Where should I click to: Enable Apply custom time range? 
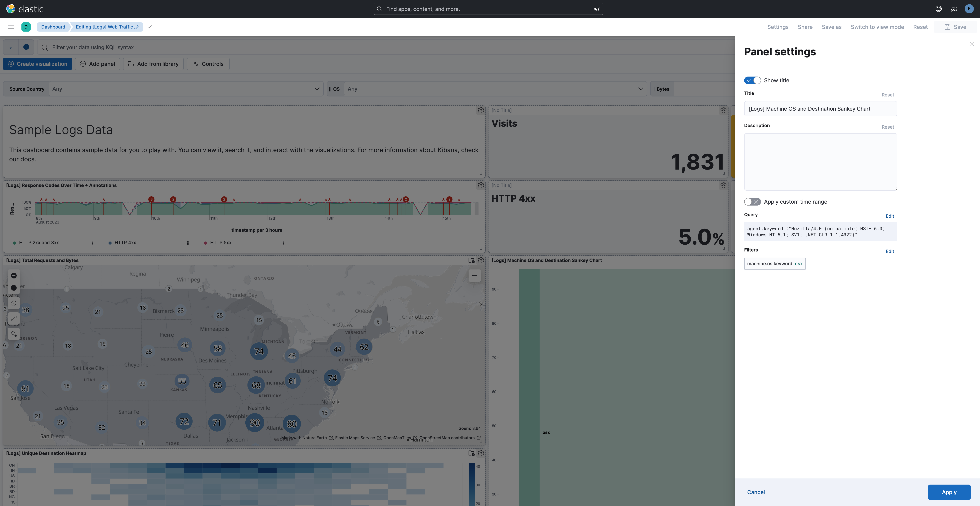[752, 202]
